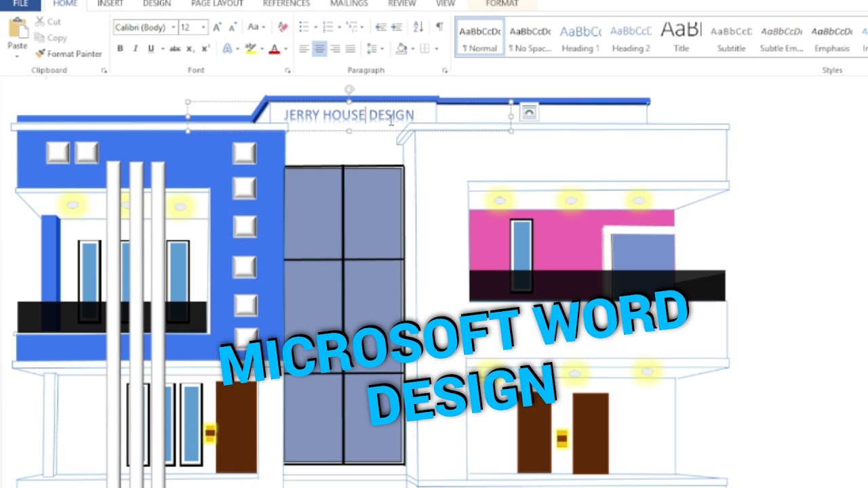Toggle italic formatting
The height and width of the screenshot is (488, 868).
click(x=135, y=49)
